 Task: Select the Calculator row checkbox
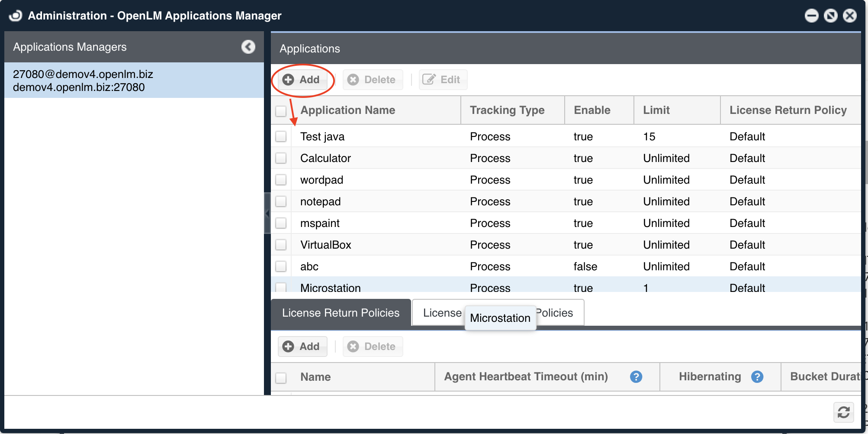(281, 158)
